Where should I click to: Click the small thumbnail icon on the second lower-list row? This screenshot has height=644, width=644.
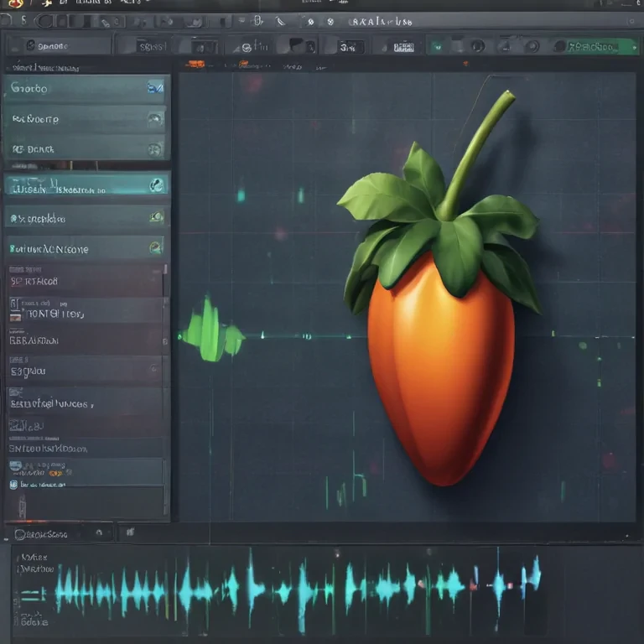tap(15, 317)
